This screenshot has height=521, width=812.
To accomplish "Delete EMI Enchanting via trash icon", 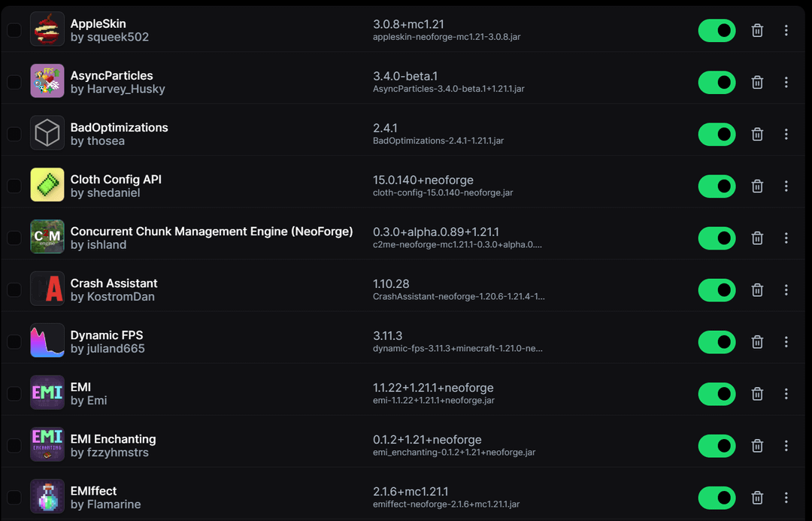I will coord(757,445).
